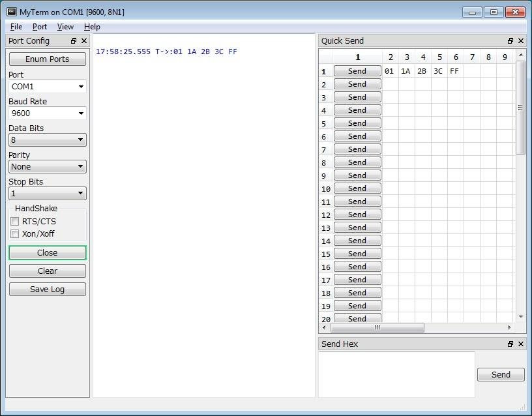Click Send button in Quick Send row 2
This screenshot has height=416, width=532.
(x=357, y=84)
